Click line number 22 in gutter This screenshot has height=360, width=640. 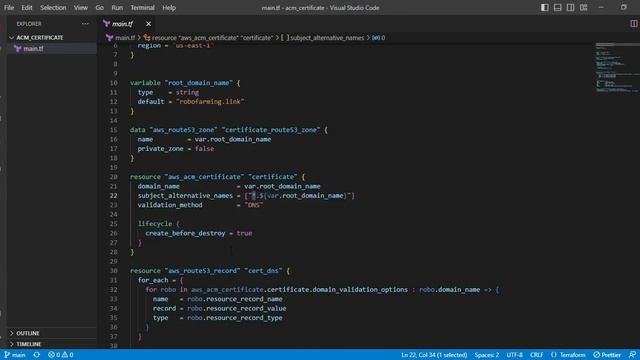point(113,196)
